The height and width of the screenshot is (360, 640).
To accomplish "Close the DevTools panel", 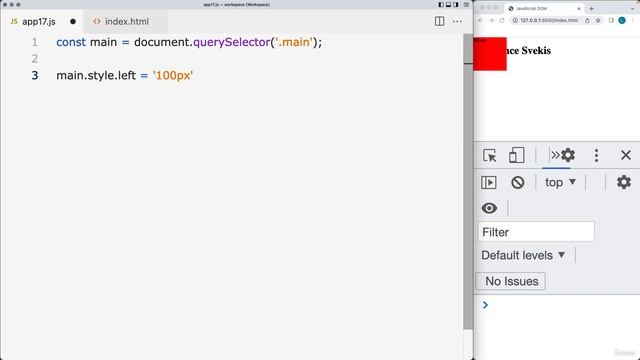I will tap(626, 155).
